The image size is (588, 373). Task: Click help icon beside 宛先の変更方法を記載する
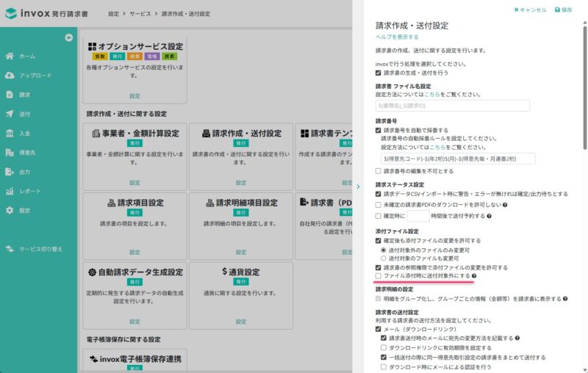pos(517,338)
